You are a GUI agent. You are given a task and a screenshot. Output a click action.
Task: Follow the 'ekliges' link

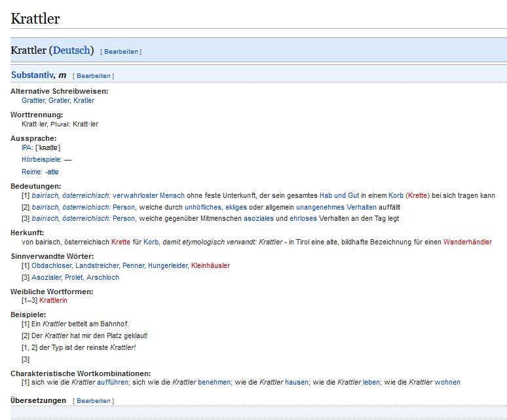[x=236, y=207]
